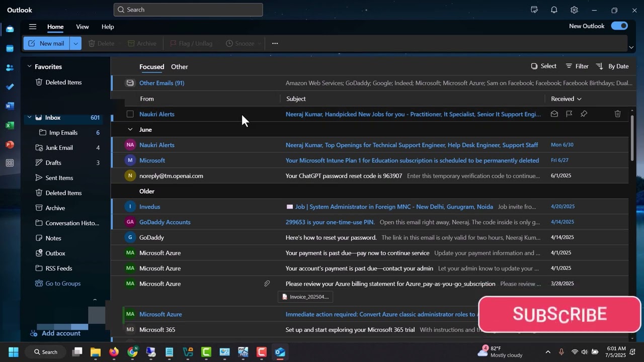The width and height of the screenshot is (644, 362).
Task: Open Firefox from the taskbar
Action: click(114, 352)
